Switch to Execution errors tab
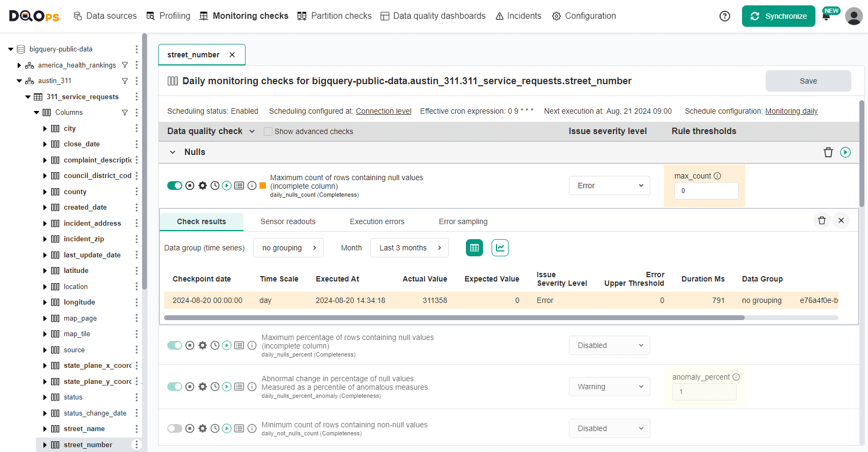868x452 pixels. click(x=377, y=221)
